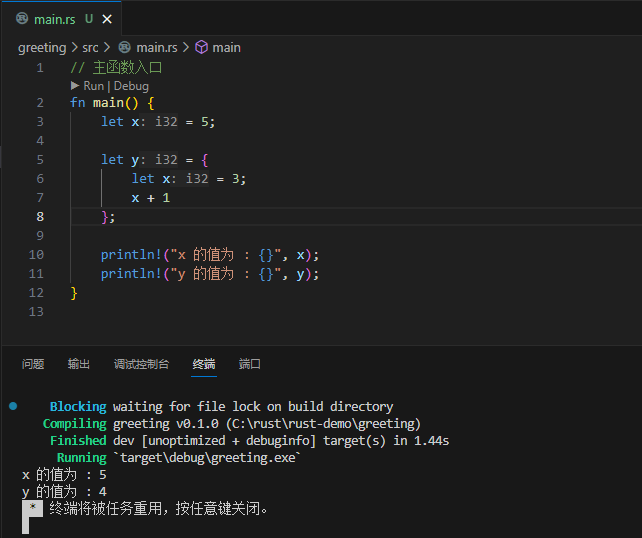Select the 终端 (Terminal) panel tab
Image resolution: width=642 pixels, height=538 pixels.
click(x=204, y=364)
